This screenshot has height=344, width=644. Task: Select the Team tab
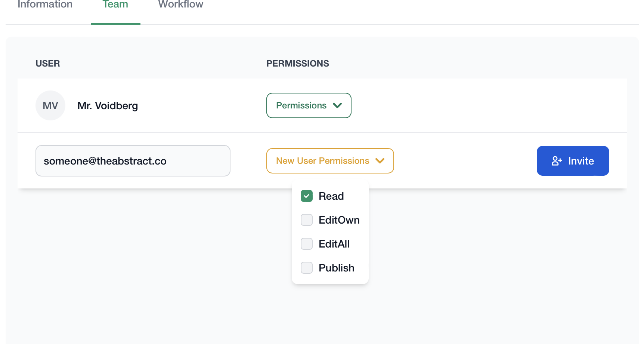pos(115,4)
